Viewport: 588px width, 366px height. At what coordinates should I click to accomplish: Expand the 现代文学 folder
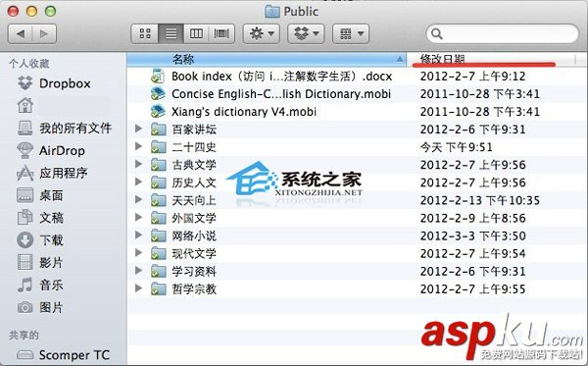click(138, 252)
